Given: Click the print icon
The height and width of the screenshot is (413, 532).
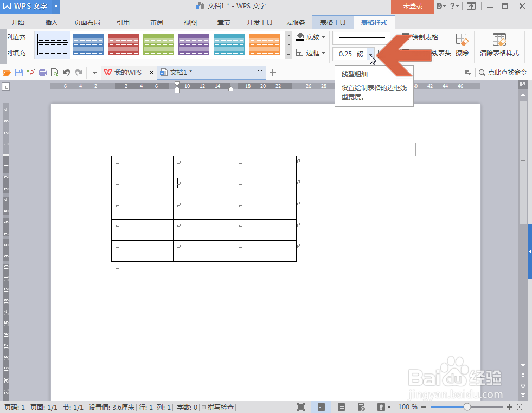Looking at the screenshot, I should pos(42,73).
